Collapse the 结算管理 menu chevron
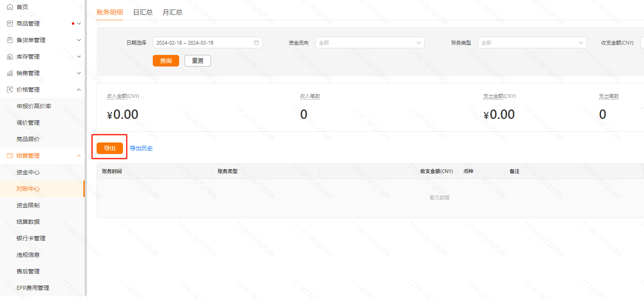The image size is (644, 299). click(79, 156)
